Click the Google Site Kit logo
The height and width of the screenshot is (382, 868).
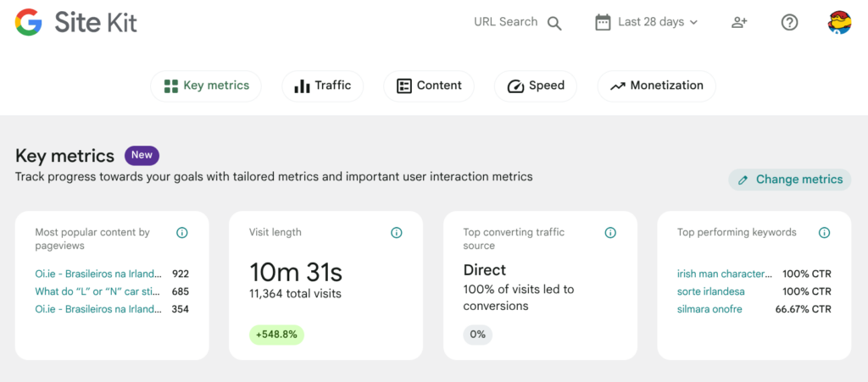76,23
